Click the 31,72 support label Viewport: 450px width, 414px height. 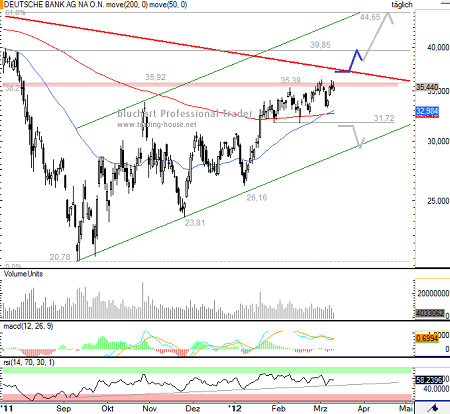pyautogui.click(x=384, y=118)
